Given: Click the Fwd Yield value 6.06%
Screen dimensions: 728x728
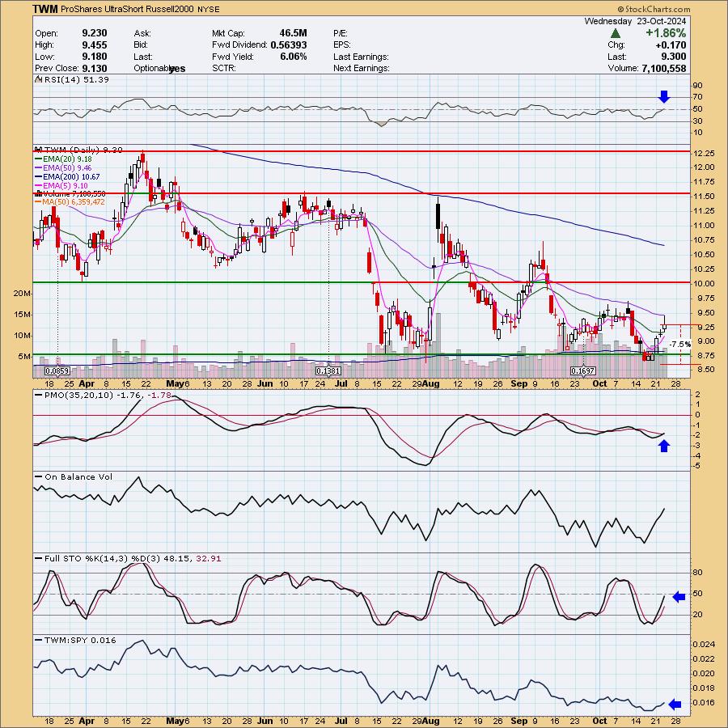Looking at the screenshot, I should (x=294, y=57).
